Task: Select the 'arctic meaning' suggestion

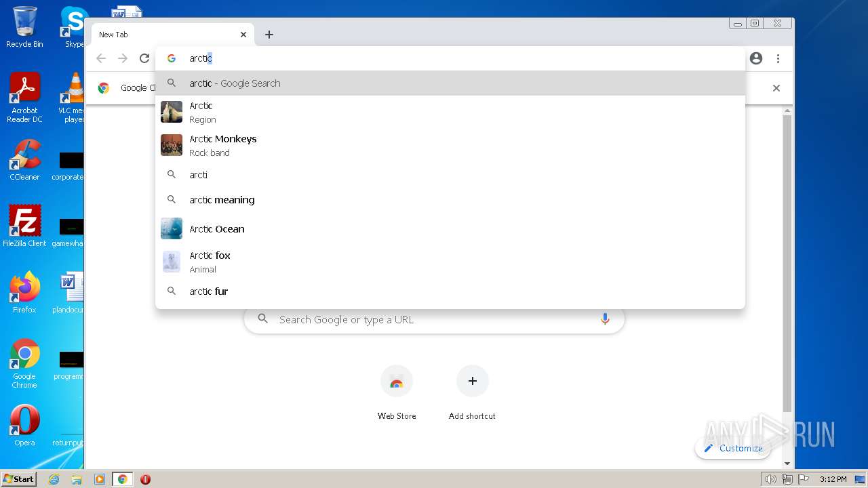Action: tap(450, 200)
